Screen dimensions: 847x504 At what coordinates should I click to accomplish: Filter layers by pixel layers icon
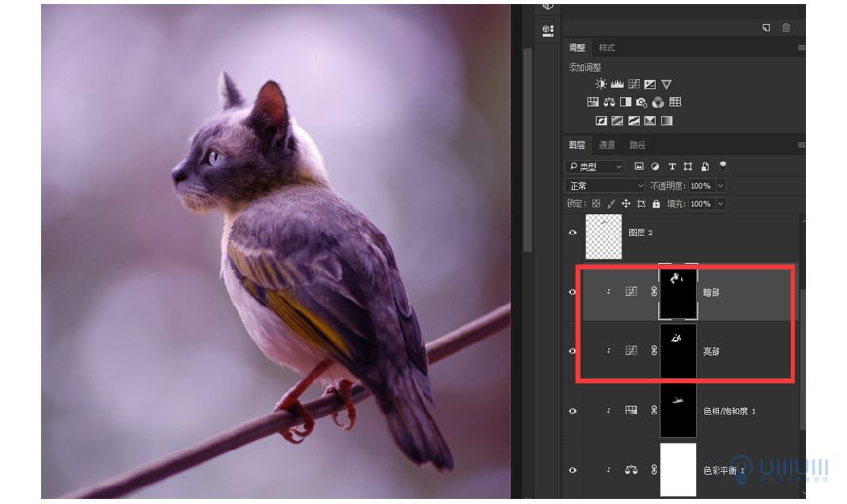click(x=639, y=166)
